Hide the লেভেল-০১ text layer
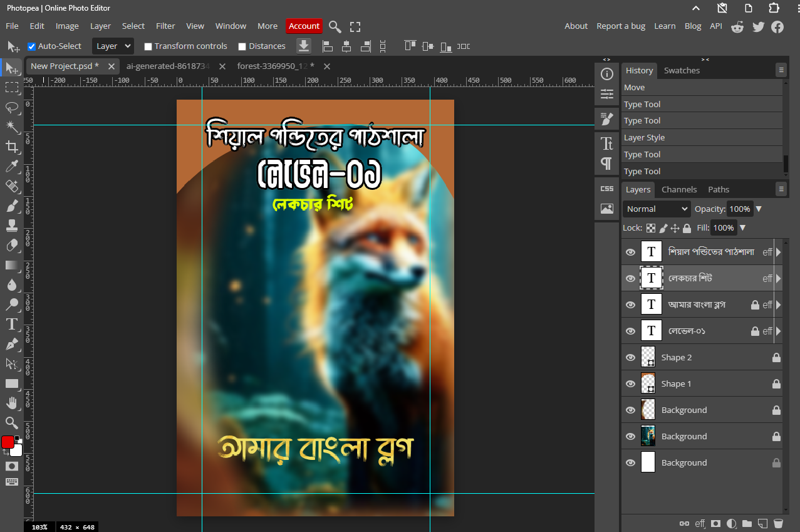Viewport: 800px width, 532px height. (x=630, y=331)
